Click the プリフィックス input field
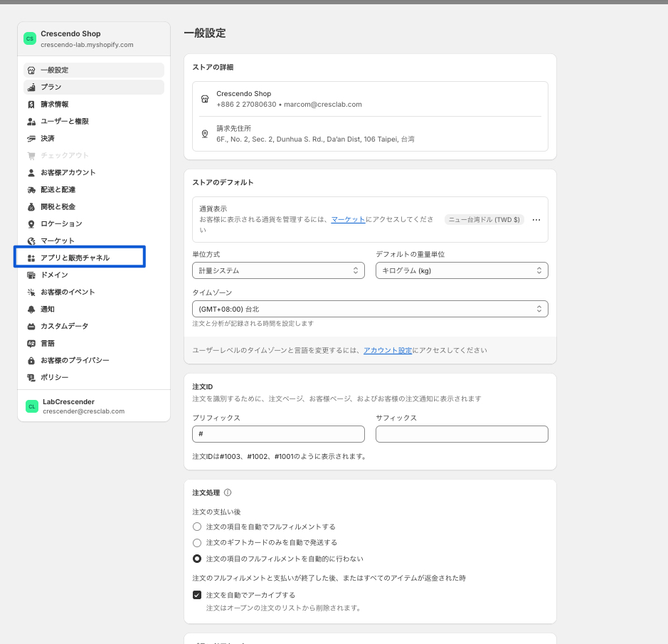The width and height of the screenshot is (668, 644). pyautogui.click(x=278, y=434)
